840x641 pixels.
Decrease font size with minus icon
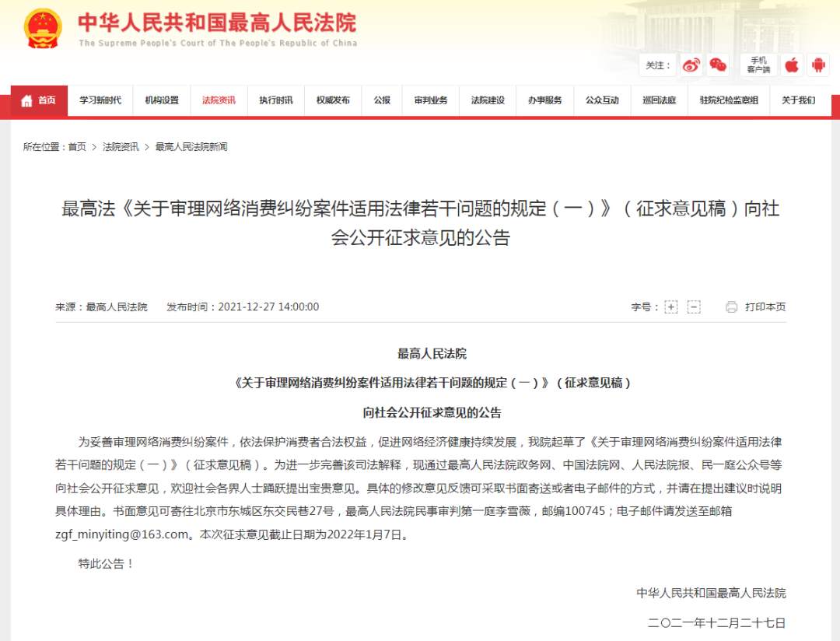click(694, 306)
